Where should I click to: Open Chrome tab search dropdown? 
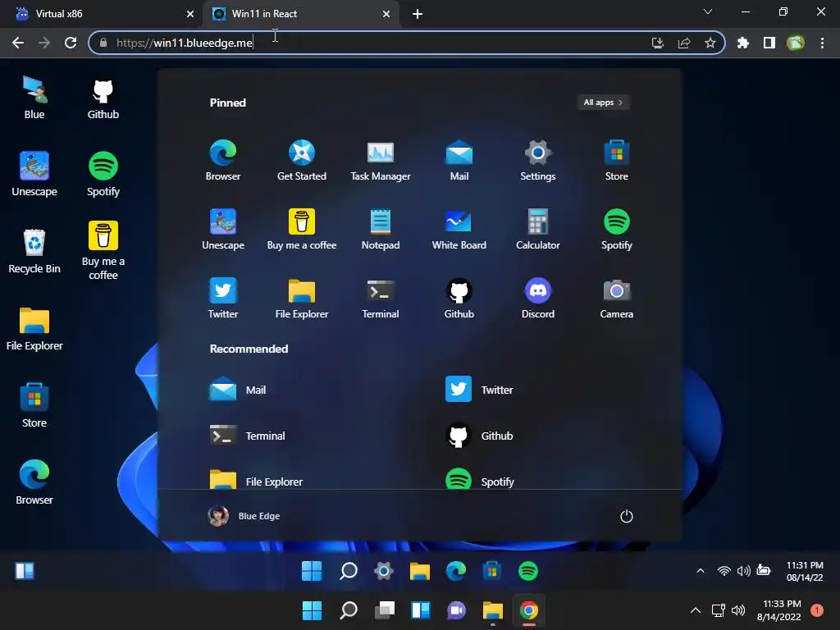click(708, 11)
